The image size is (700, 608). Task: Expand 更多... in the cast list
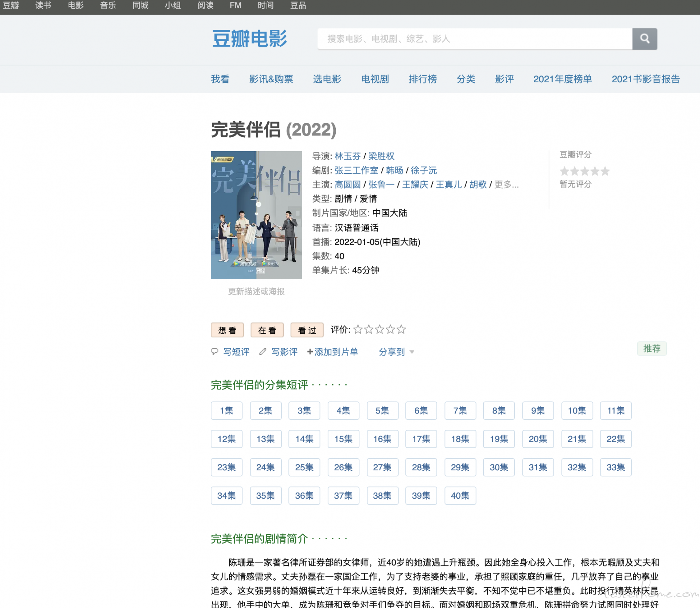pyautogui.click(x=506, y=185)
